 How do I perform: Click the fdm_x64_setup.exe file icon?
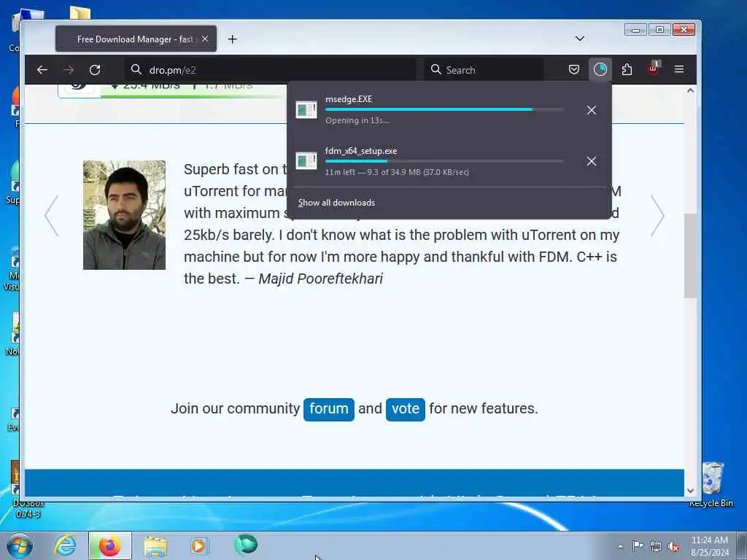pyautogui.click(x=306, y=161)
